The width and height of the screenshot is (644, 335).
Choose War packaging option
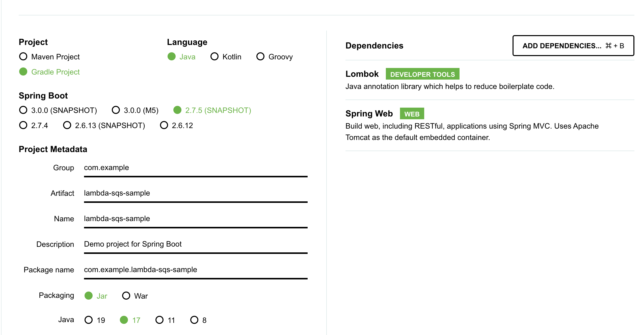[x=126, y=296]
